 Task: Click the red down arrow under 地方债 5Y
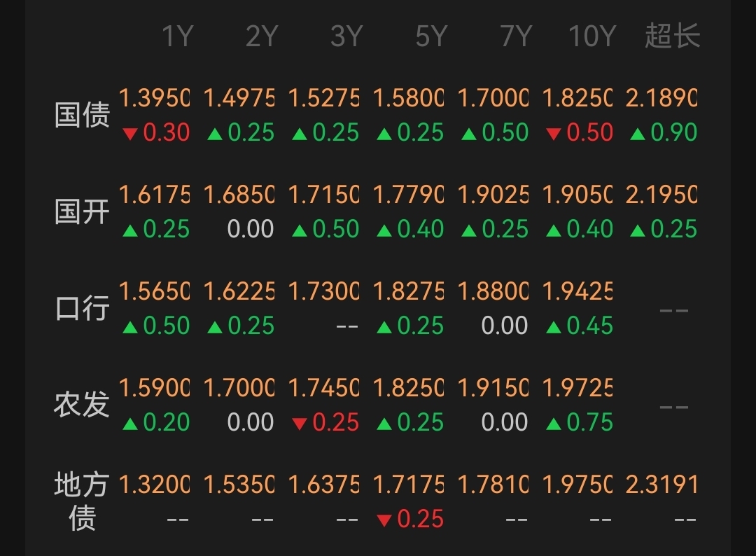(384, 520)
